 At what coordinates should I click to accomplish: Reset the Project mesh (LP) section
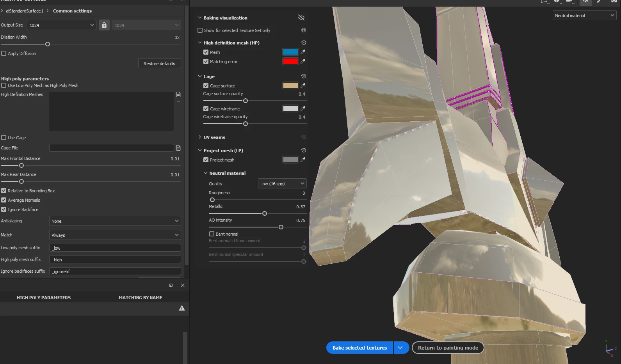tap(304, 150)
